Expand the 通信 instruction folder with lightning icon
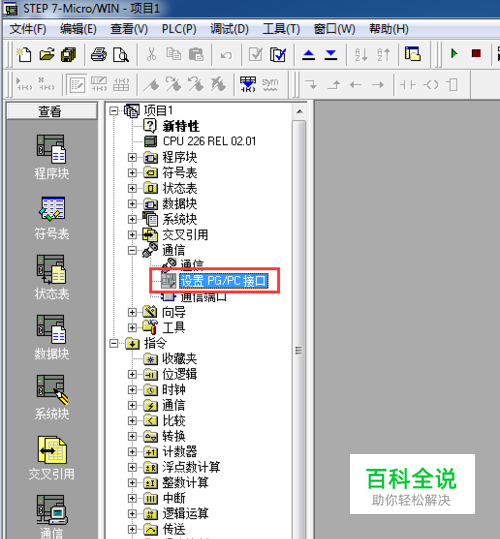This screenshot has height=539, width=500. (132, 405)
